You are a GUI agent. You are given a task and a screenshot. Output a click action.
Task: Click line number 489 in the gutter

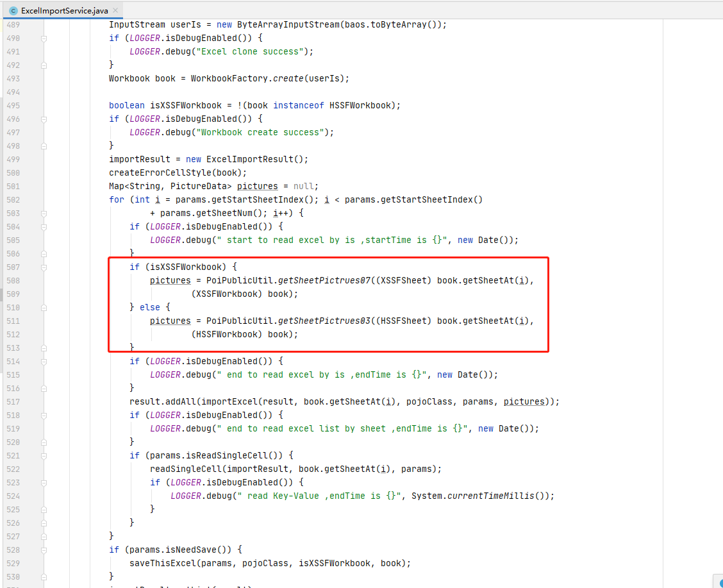[13, 25]
